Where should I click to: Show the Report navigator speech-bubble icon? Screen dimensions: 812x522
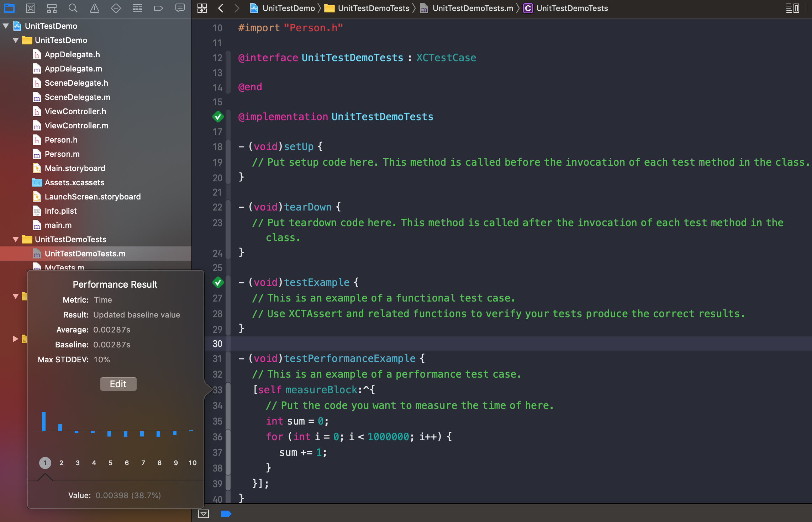(180, 8)
